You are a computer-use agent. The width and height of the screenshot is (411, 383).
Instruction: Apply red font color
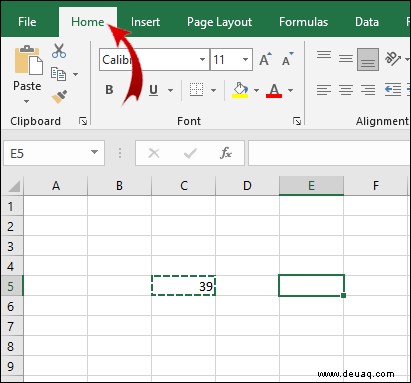(274, 90)
